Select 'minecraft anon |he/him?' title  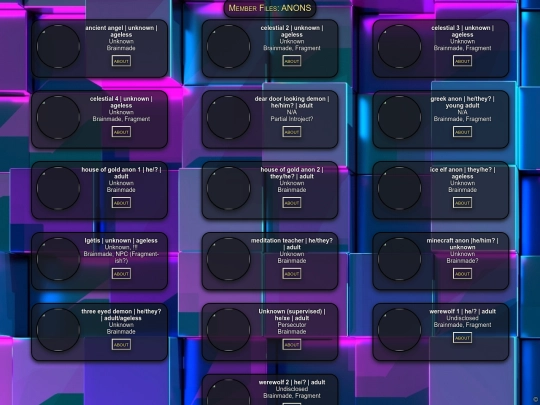462,244
